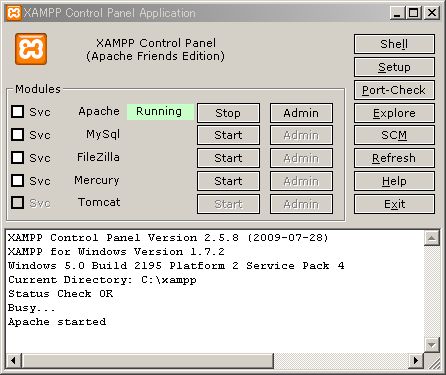Click the Running status label for Apache
The width and height of the screenshot is (446, 375).
tap(160, 112)
